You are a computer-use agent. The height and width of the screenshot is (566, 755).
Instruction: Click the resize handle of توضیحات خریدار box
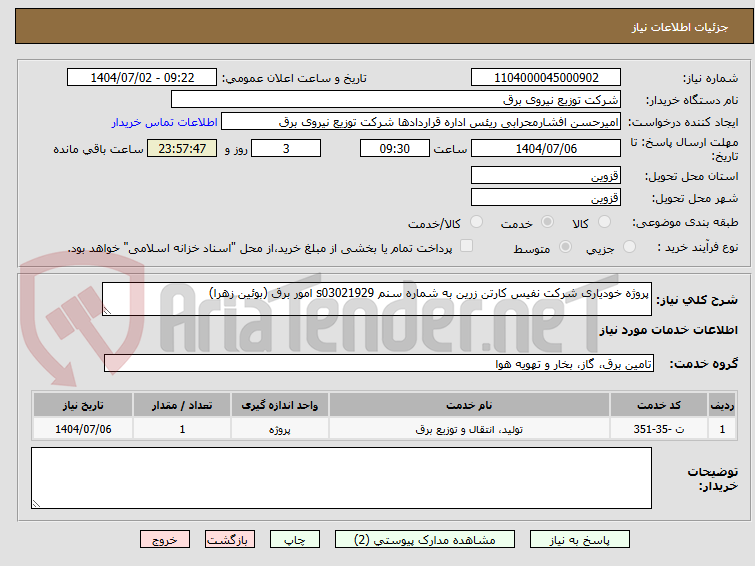tap(36, 504)
